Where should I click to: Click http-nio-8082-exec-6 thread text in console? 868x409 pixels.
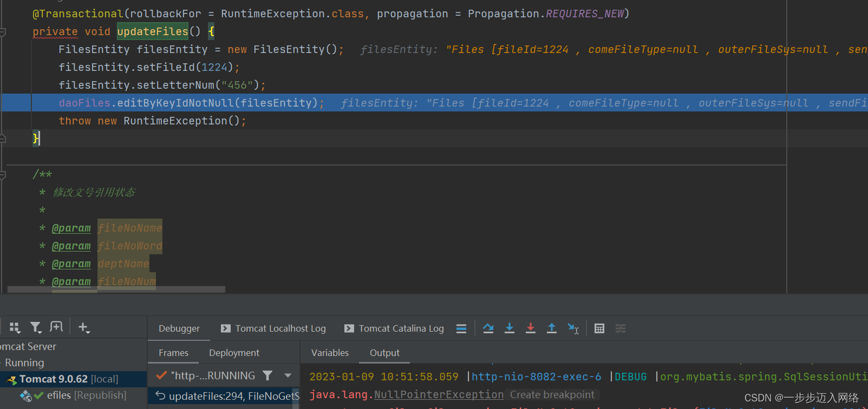[536, 377]
